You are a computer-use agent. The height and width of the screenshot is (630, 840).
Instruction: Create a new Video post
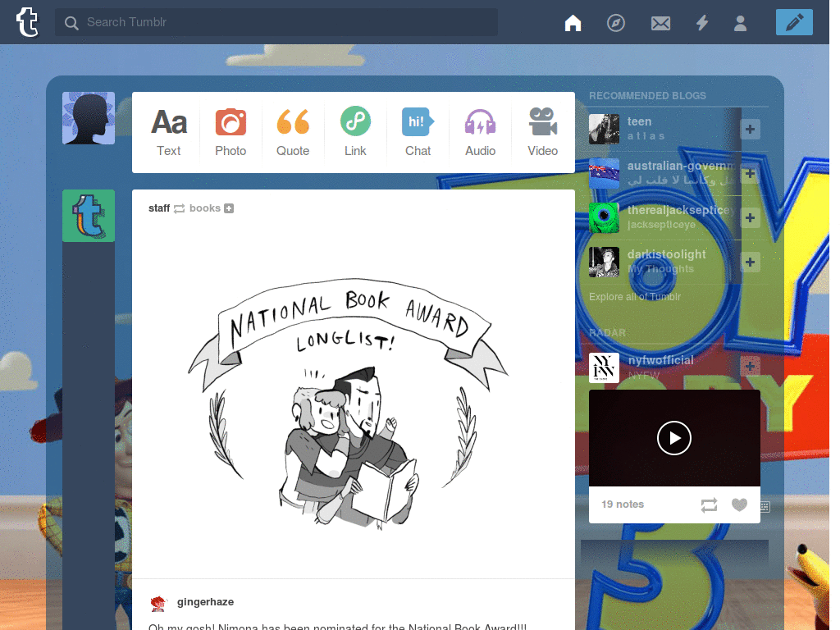[543, 132]
